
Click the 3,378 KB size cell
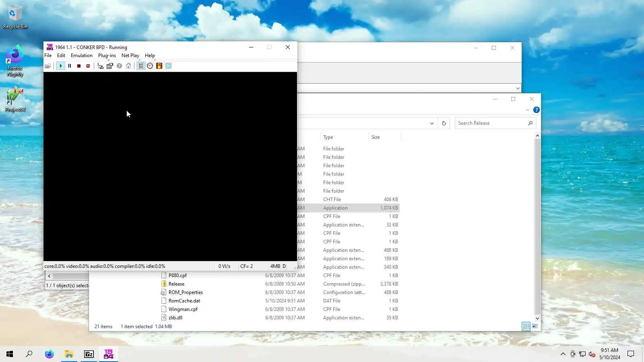point(389,284)
